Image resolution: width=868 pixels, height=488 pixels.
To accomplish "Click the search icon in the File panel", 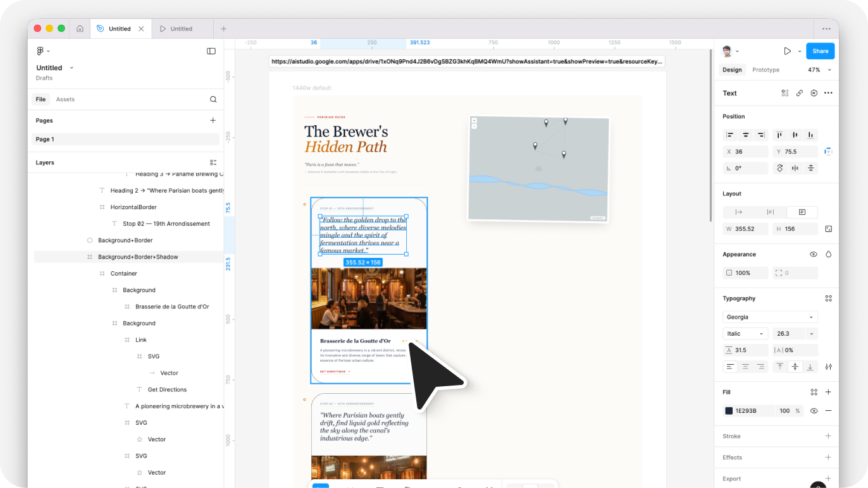I will point(213,99).
